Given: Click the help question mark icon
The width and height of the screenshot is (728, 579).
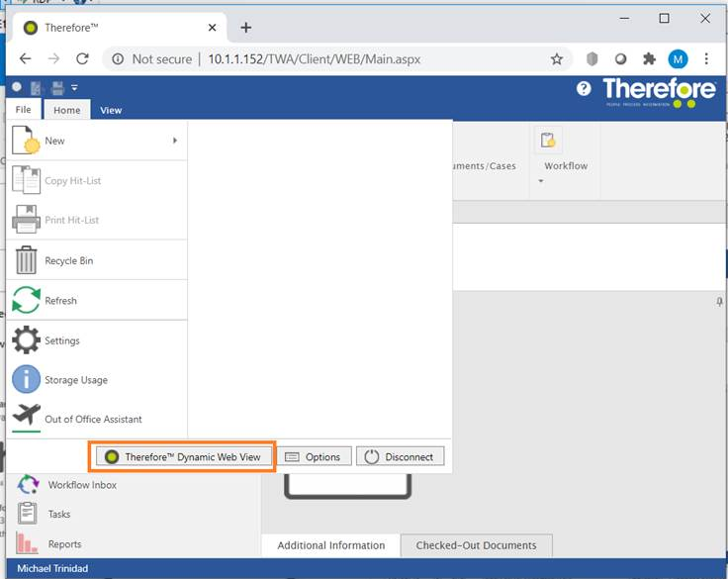Looking at the screenshot, I should [x=584, y=89].
